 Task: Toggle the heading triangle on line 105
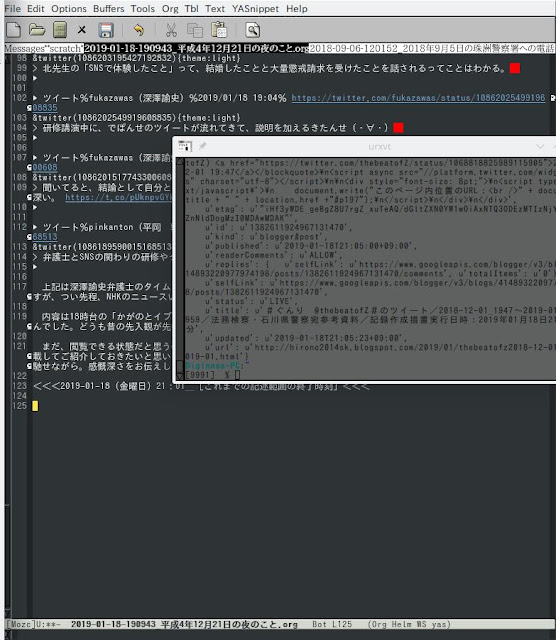tap(35, 138)
